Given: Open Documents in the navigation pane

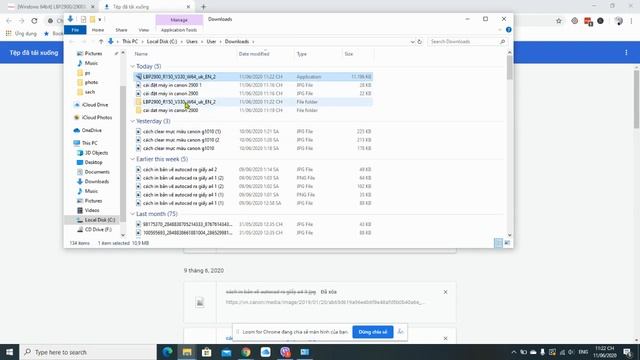Looking at the screenshot, I should 97,172.
